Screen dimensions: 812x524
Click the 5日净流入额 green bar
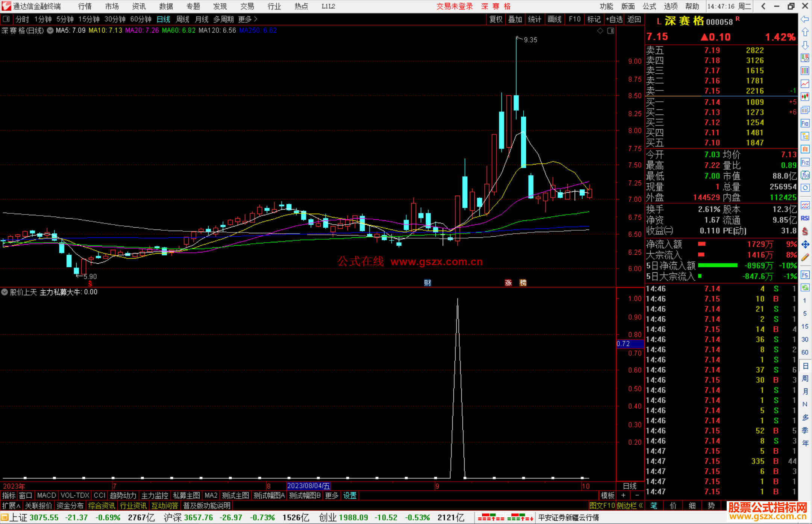click(717, 266)
